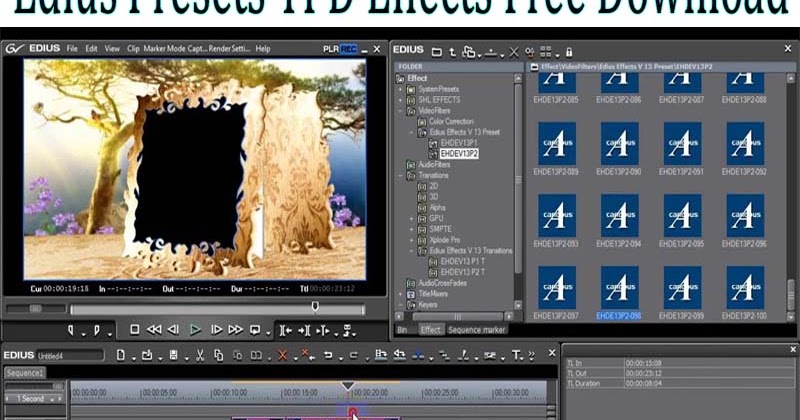Switch to the Effect tab

click(x=430, y=330)
